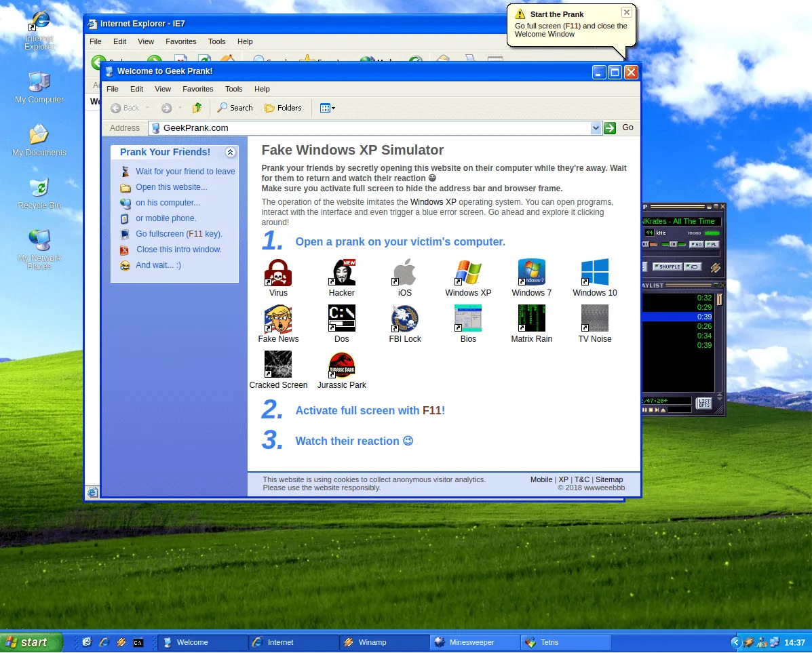Click the Winamp playlist scrollbar handle
This screenshot has height=653, width=812.
point(719,299)
